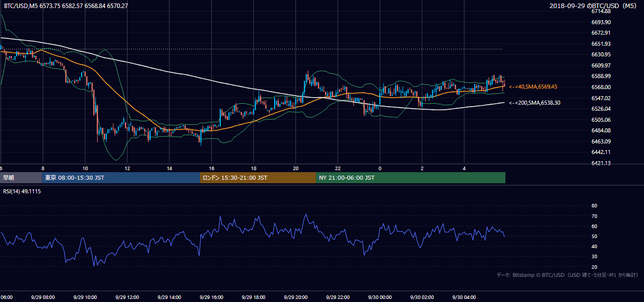Click the 9/30 04:00 time axis label

coord(464,297)
